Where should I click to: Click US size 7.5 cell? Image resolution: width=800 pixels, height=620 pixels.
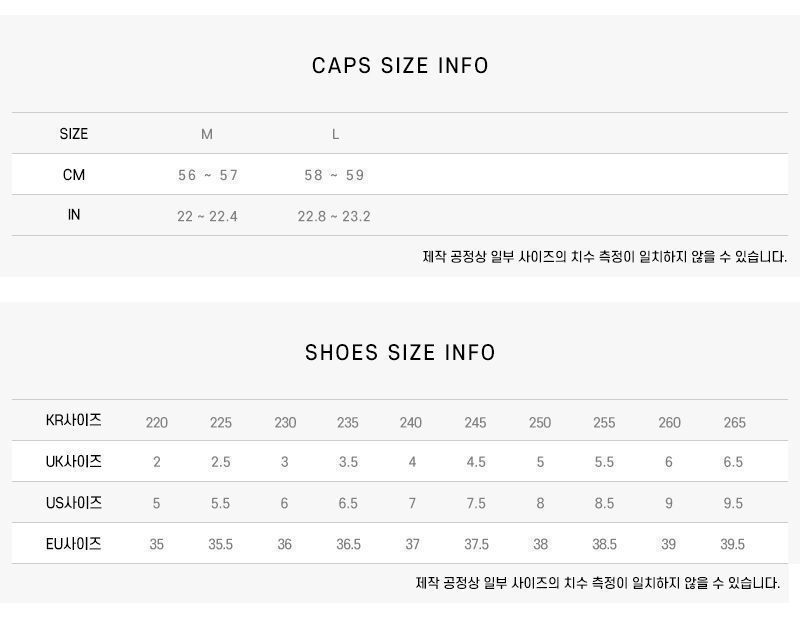(x=476, y=503)
